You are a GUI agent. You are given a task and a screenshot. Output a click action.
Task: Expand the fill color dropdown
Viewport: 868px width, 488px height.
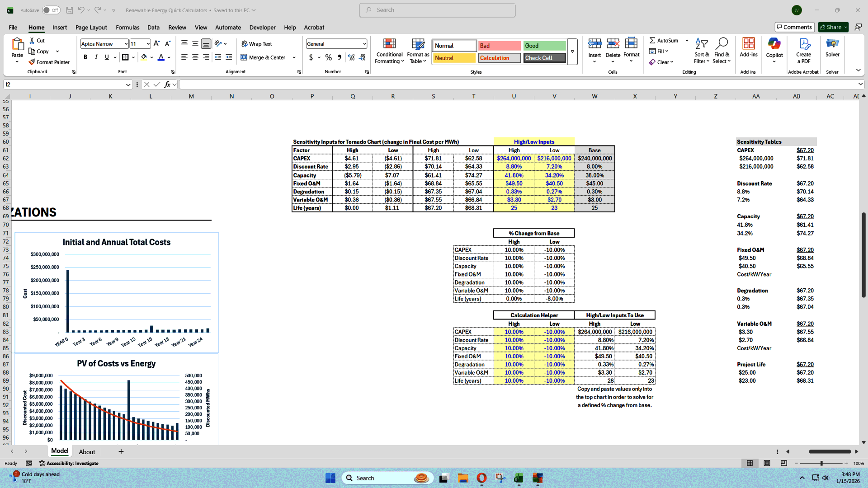click(x=151, y=57)
